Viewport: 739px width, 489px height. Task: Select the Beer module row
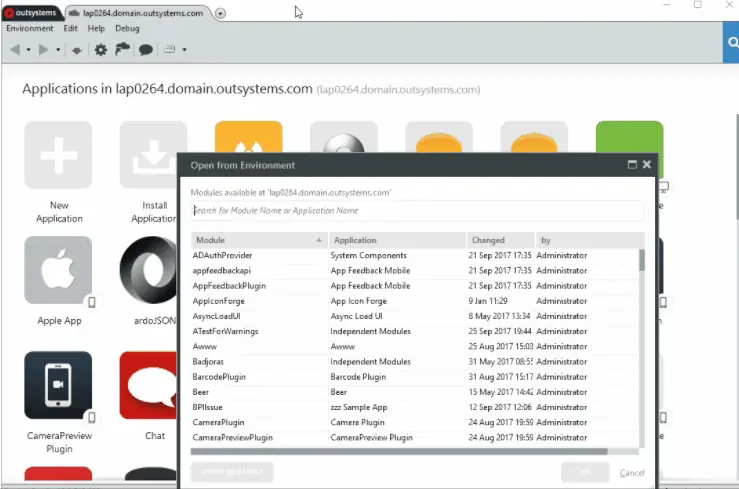[415, 392]
